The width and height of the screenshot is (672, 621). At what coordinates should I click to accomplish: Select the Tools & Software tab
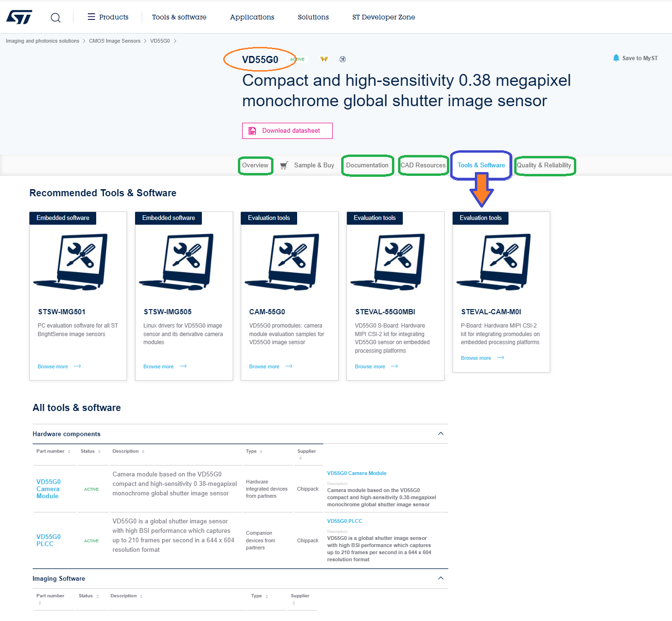pyautogui.click(x=481, y=165)
